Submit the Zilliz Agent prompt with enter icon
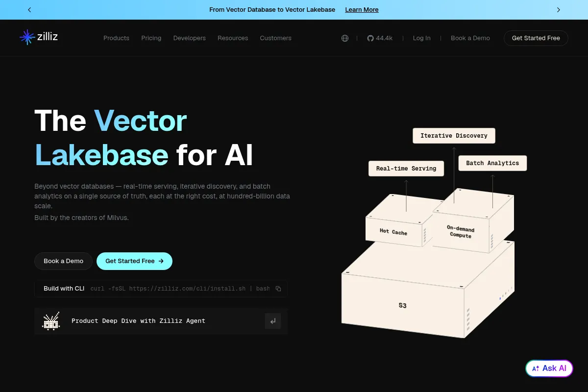Image resolution: width=588 pixels, height=392 pixels. 273,321
